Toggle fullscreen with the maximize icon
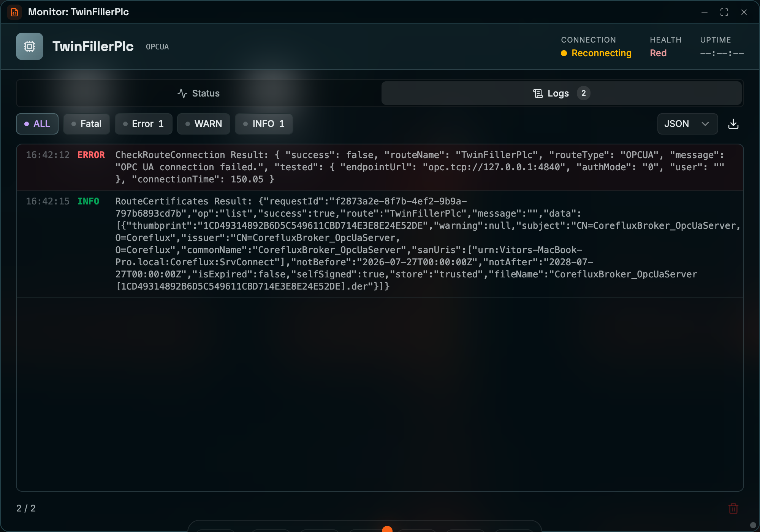Image resolution: width=760 pixels, height=532 pixels. tap(724, 12)
